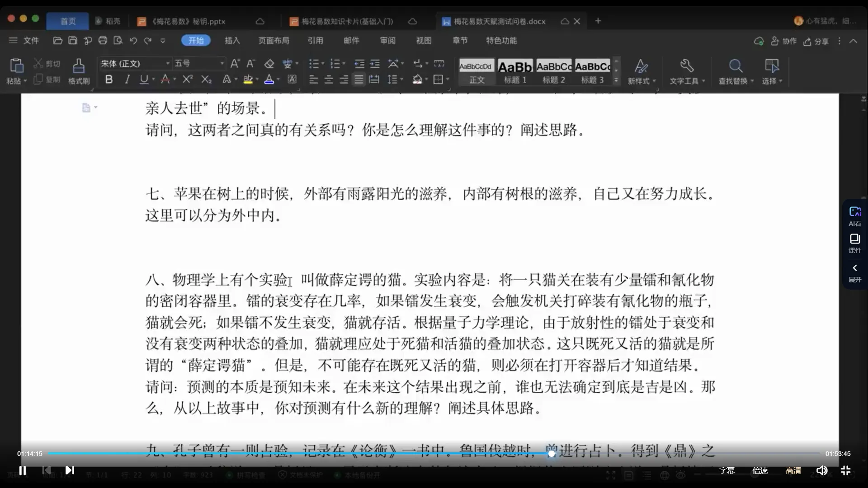
Task: Align text left
Action: (x=313, y=80)
